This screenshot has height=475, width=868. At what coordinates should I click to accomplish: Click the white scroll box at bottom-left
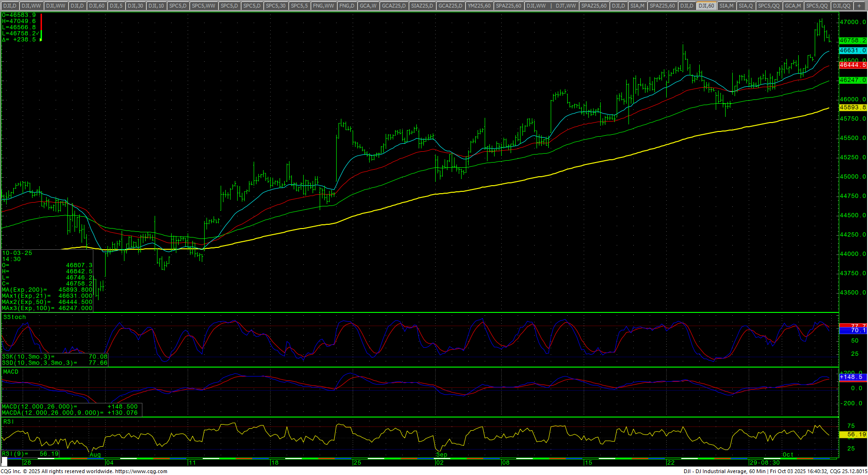[x=4, y=462]
